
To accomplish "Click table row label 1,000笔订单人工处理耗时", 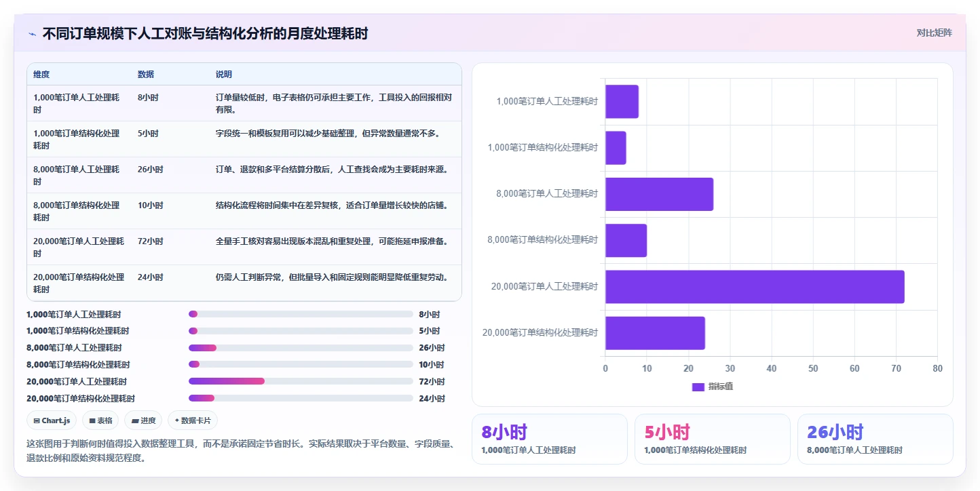I will coord(76,104).
